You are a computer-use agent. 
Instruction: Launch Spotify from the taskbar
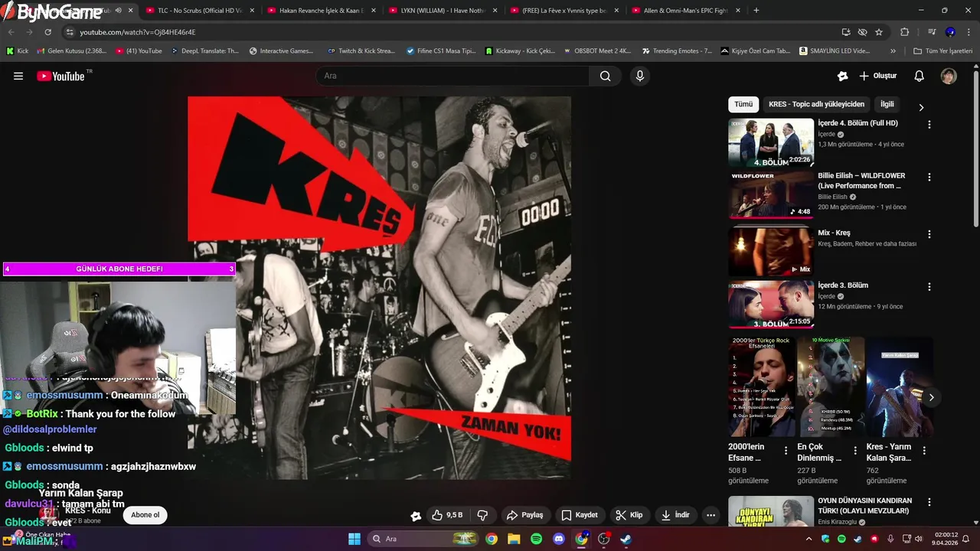click(536, 539)
